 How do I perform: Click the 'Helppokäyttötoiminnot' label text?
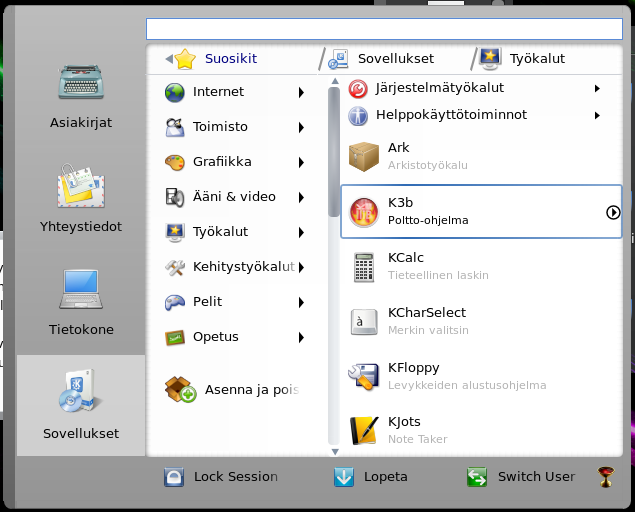click(451, 115)
